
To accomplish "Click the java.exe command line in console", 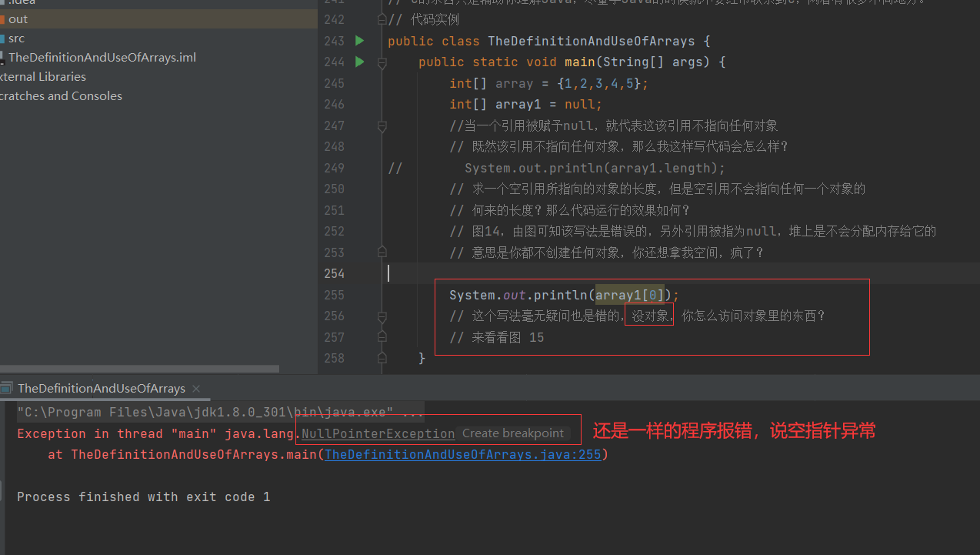I will click(221, 413).
